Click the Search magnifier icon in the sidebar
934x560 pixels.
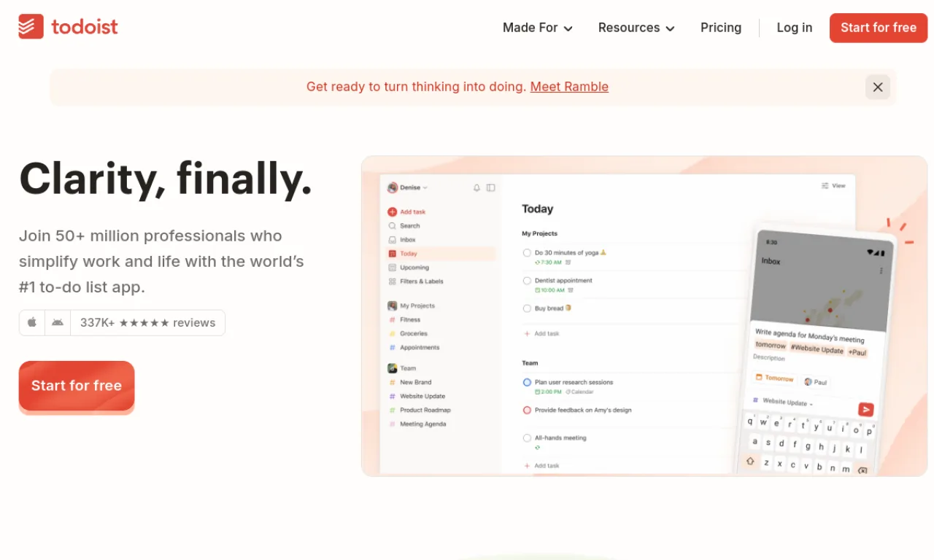click(393, 226)
